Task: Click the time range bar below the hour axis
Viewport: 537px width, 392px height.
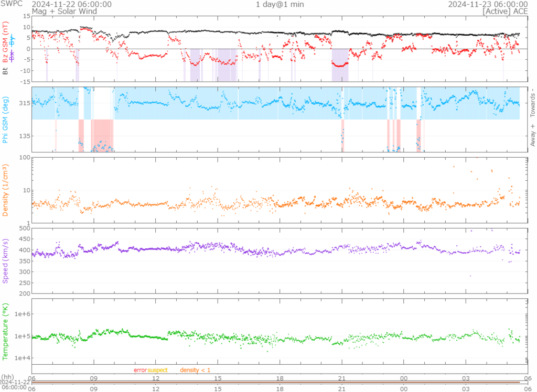Action: point(280,382)
